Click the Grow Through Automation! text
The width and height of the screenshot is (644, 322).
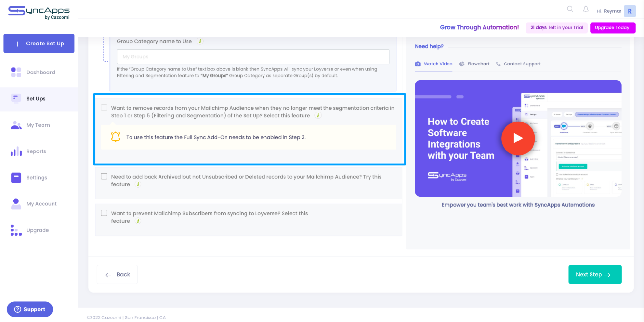[479, 27]
